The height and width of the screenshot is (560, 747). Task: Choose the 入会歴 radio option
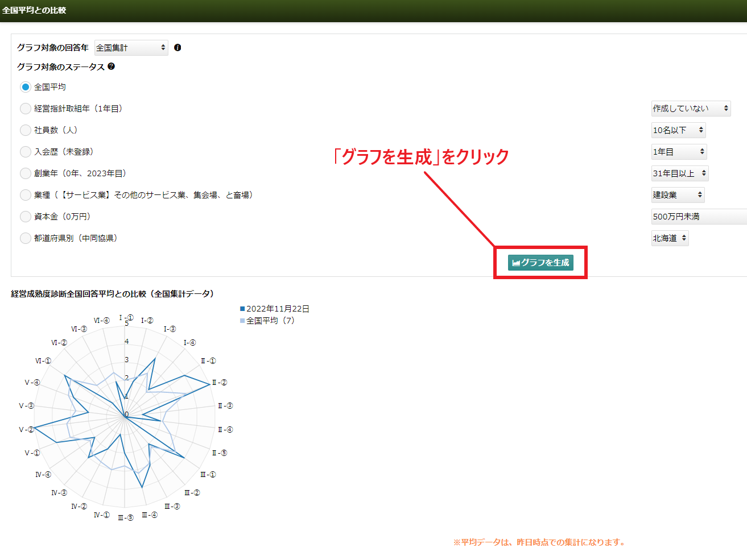(25, 152)
